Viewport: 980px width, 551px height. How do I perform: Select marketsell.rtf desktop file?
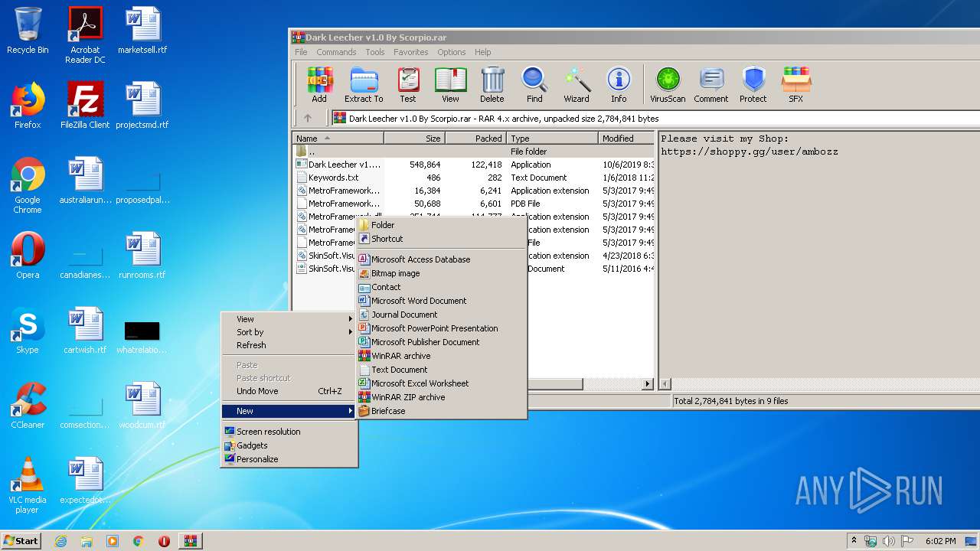(x=142, y=31)
